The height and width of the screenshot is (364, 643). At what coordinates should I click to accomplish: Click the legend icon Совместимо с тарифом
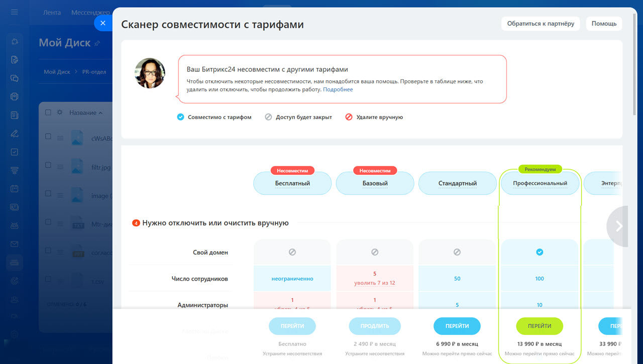(x=181, y=117)
